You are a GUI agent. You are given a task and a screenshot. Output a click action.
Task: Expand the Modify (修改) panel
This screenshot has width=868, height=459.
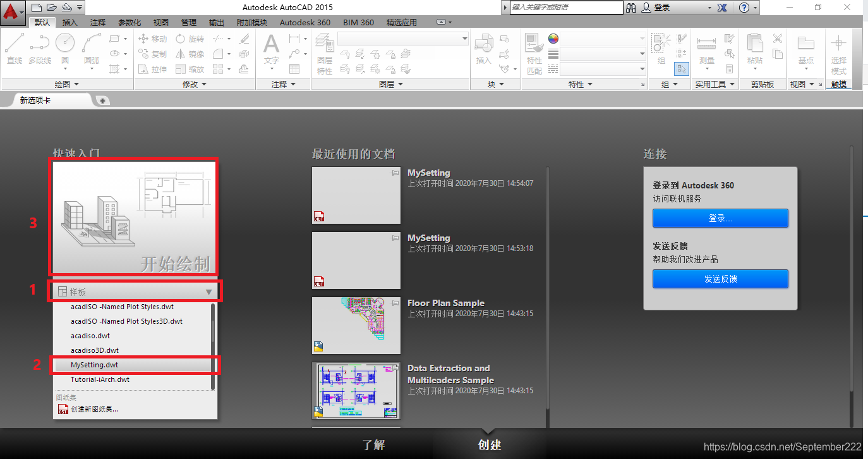click(195, 84)
